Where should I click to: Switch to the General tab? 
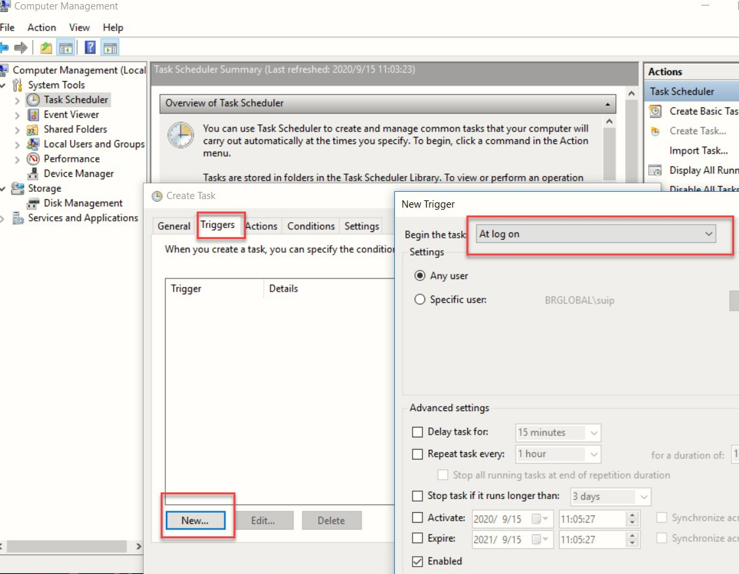coord(174,226)
